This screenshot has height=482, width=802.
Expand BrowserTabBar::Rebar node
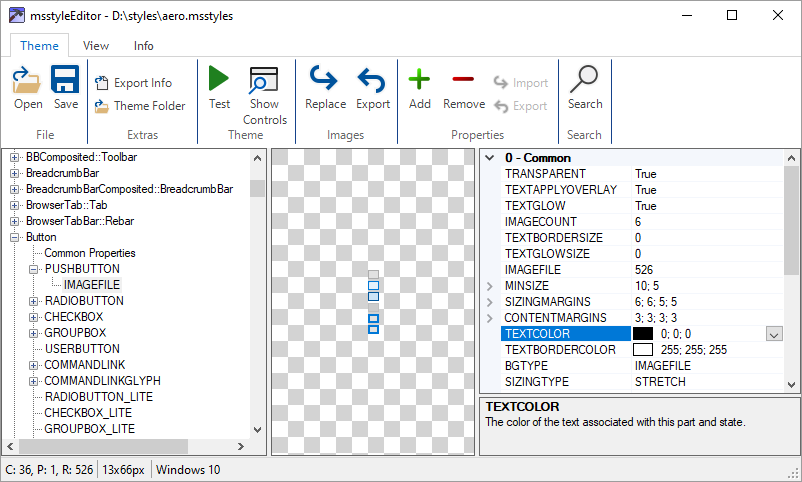coord(15,222)
